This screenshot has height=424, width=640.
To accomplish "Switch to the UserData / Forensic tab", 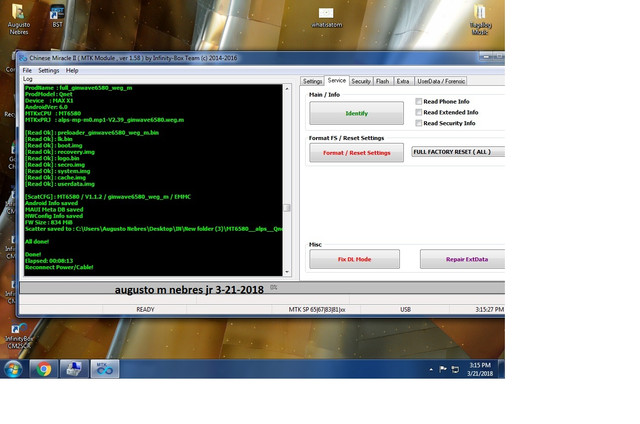I will [x=441, y=81].
